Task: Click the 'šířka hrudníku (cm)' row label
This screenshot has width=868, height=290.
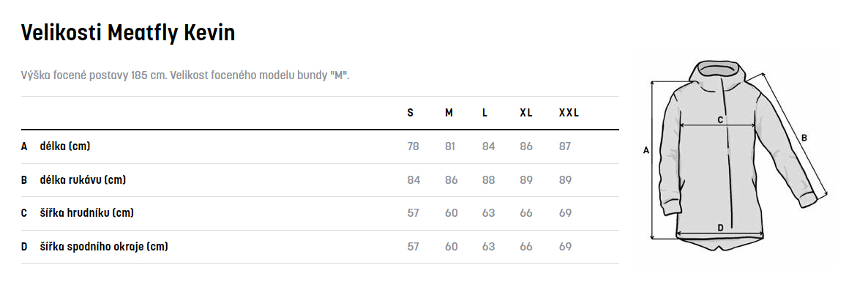Action: (86, 213)
